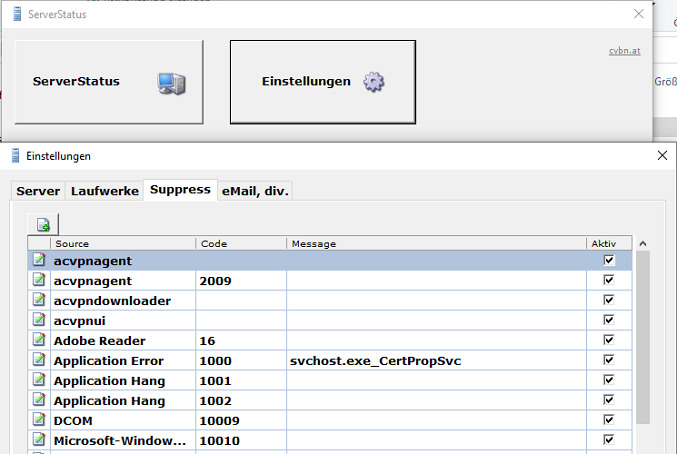The height and width of the screenshot is (454, 677).
Task: Toggle Aktiv for Microsoft-Window... 10010 row
Action: point(609,440)
